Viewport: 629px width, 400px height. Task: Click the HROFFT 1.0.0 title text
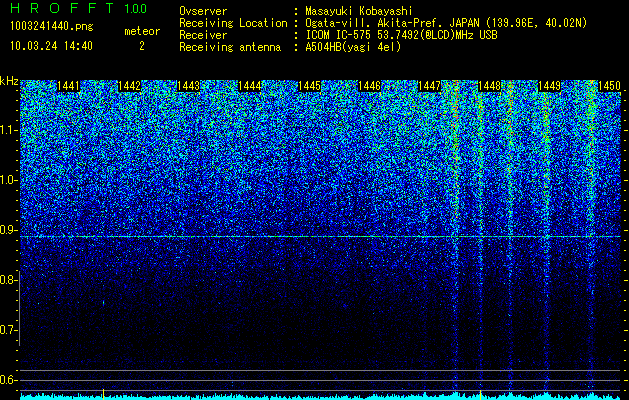point(79,8)
